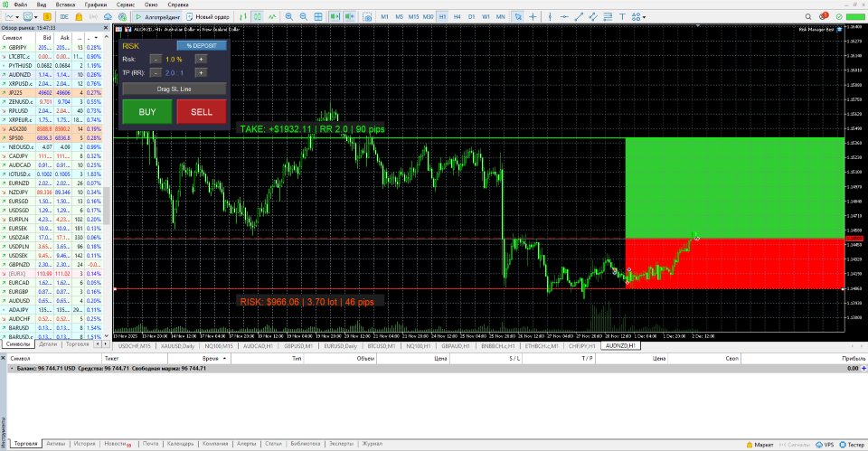Draw a vertical line on chart
The width and height of the screenshot is (868, 451).
pyautogui.click(x=550, y=16)
